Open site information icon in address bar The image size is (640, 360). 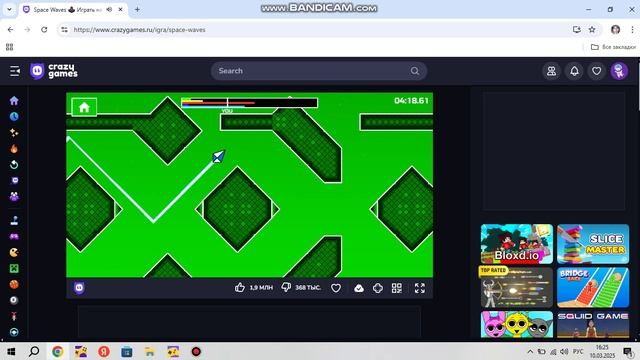(64, 30)
